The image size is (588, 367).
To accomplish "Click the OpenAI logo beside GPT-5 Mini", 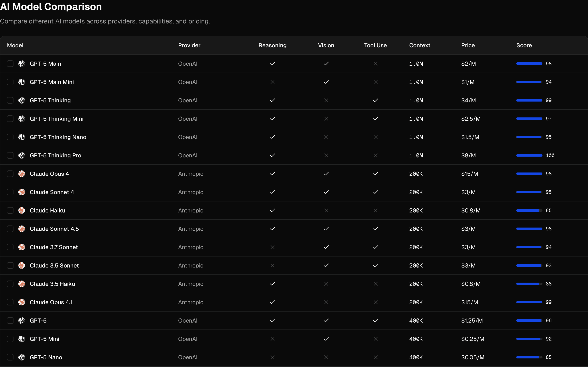I will (22, 339).
